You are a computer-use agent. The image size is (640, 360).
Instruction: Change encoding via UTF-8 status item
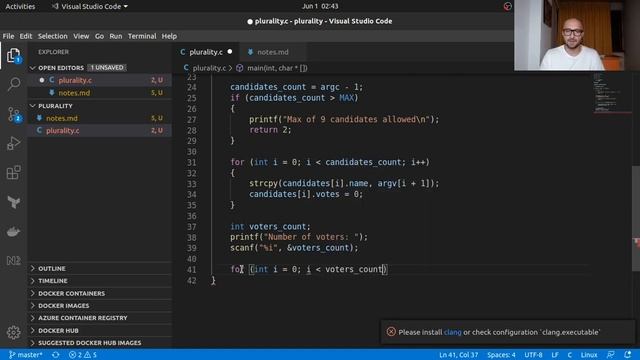[533, 355]
